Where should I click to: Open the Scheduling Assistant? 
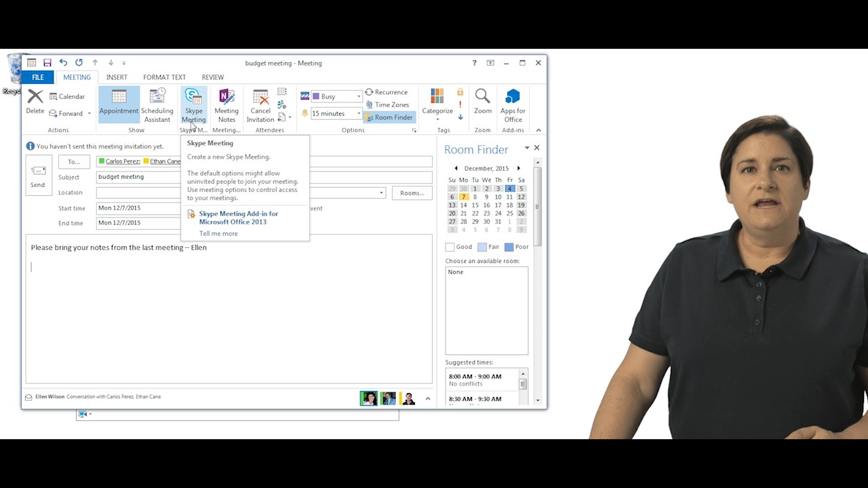[x=157, y=104]
